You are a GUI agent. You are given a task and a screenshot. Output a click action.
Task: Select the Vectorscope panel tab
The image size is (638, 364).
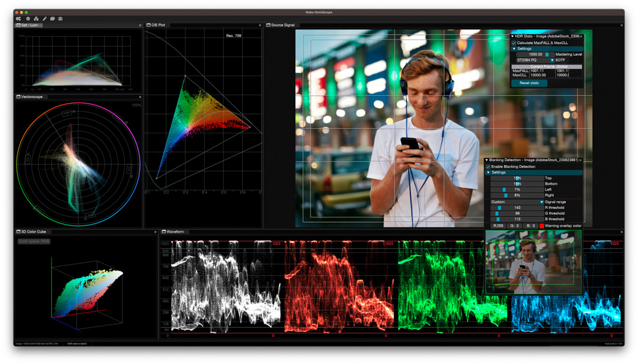[x=30, y=97]
